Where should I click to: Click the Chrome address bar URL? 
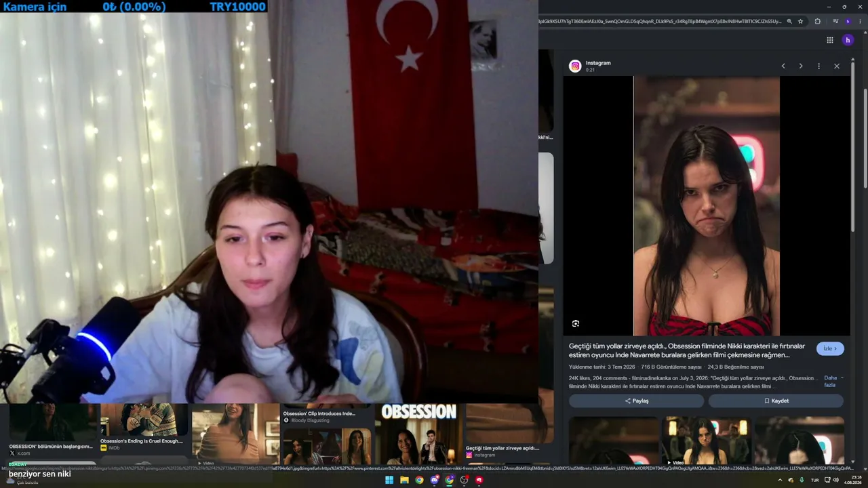pos(660,22)
